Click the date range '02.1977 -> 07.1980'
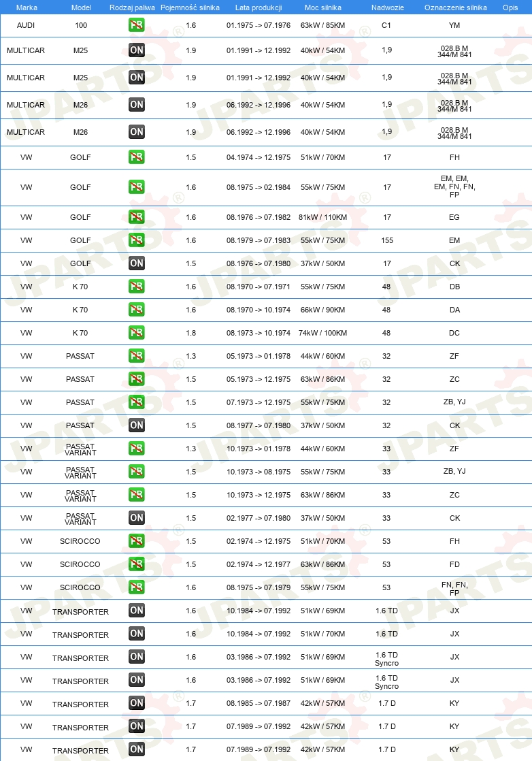Viewport: 532px width, 761px height. 259,518
